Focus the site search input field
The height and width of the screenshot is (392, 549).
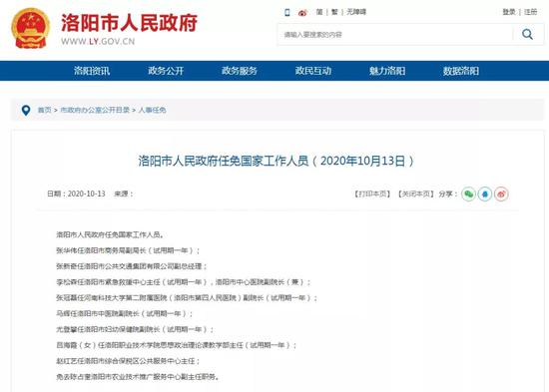pos(395,34)
